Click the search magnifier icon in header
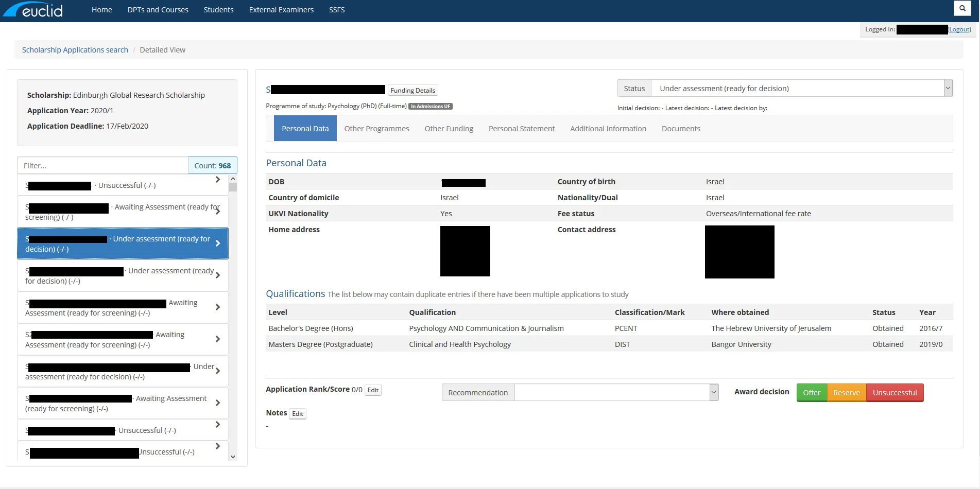Image resolution: width=980 pixels, height=489 pixels. [962, 9]
